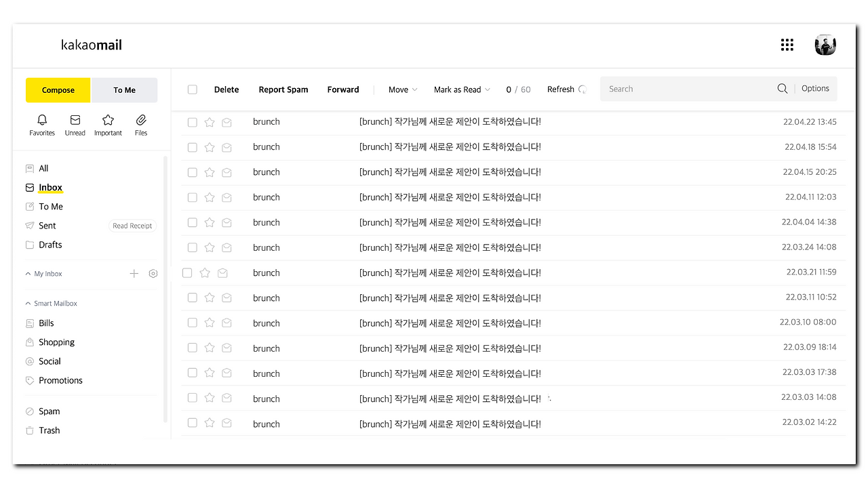Open the All mail folder
The image size is (868, 488).
[x=43, y=168]
